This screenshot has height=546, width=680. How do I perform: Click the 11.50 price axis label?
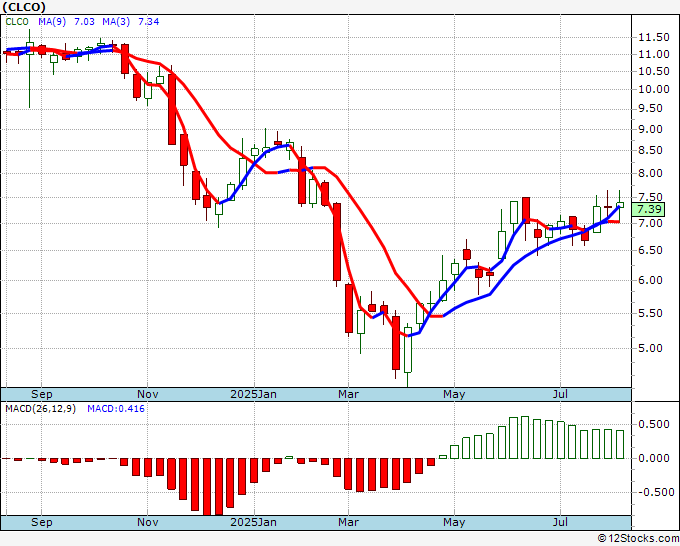click(654, 38)
